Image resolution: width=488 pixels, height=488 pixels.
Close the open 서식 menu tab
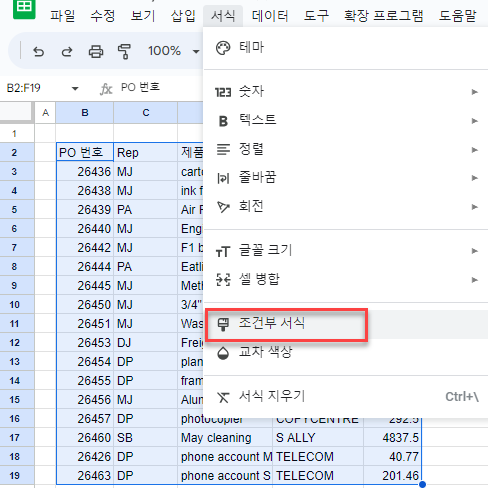coord(223,16)
